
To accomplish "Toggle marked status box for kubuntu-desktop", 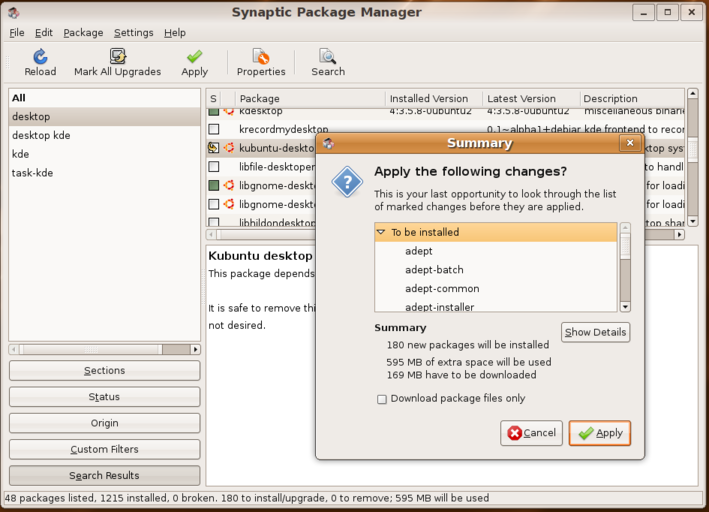I will pos(213,147).
